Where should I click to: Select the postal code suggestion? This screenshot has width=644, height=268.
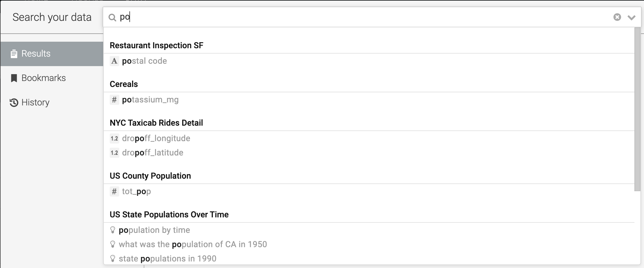tap(145, 61)
